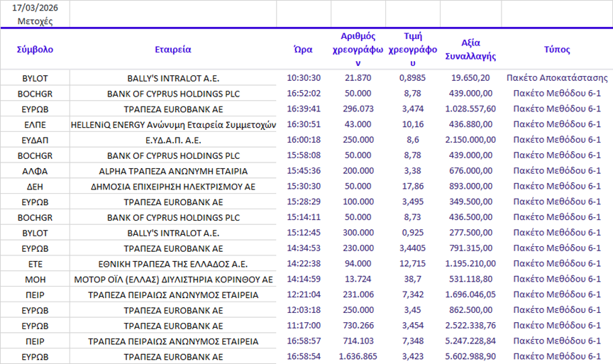
Task: Select the price 0,925
Action: pyautogui.click(x=412, y=233)
